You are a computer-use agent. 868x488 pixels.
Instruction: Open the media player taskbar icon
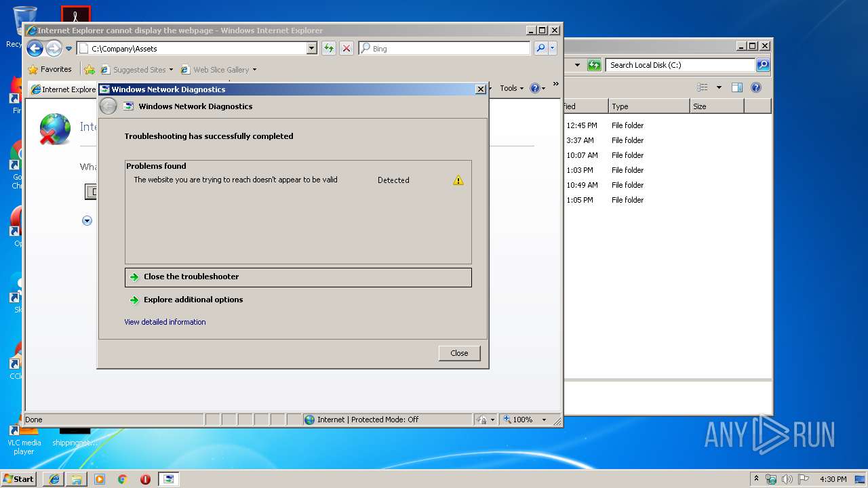pyautogui.click(x=100, y=479)
